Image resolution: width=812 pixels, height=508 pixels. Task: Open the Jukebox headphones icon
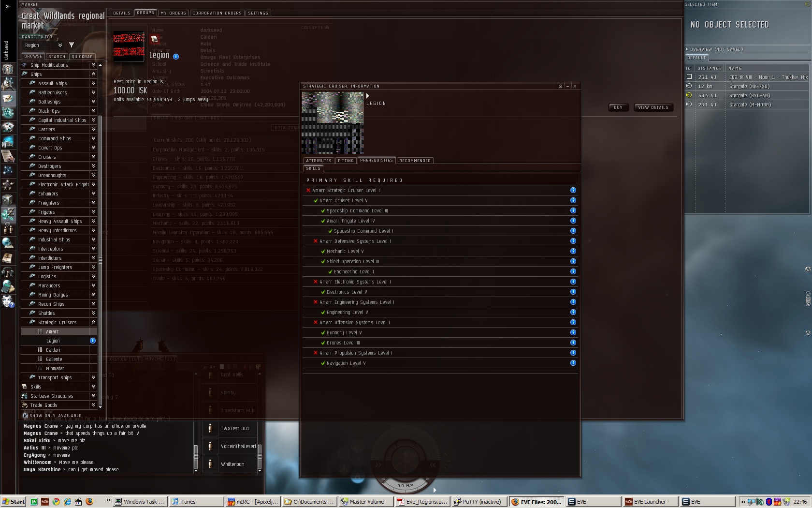click(x=8, y=272)
